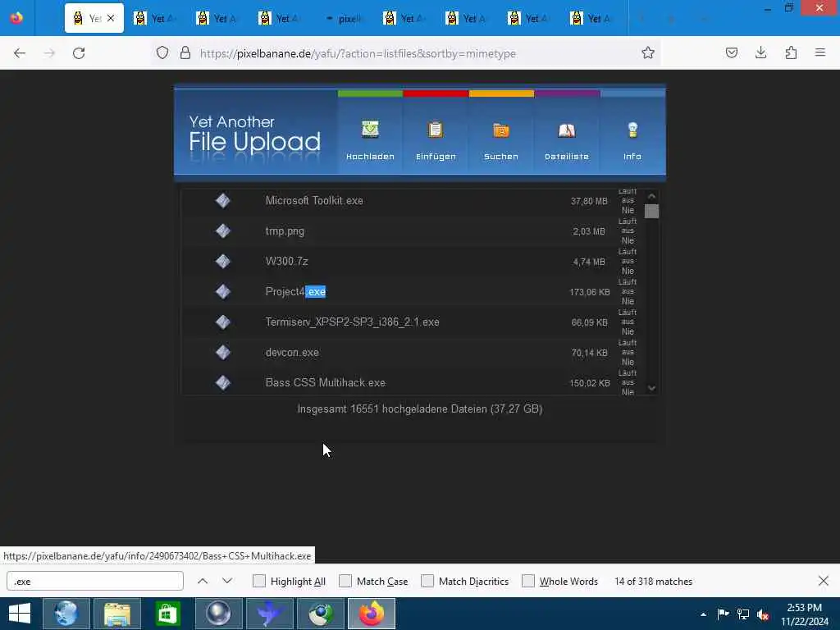Open W300.7z file link
This screenshot has width=840, height=630.
286,262
